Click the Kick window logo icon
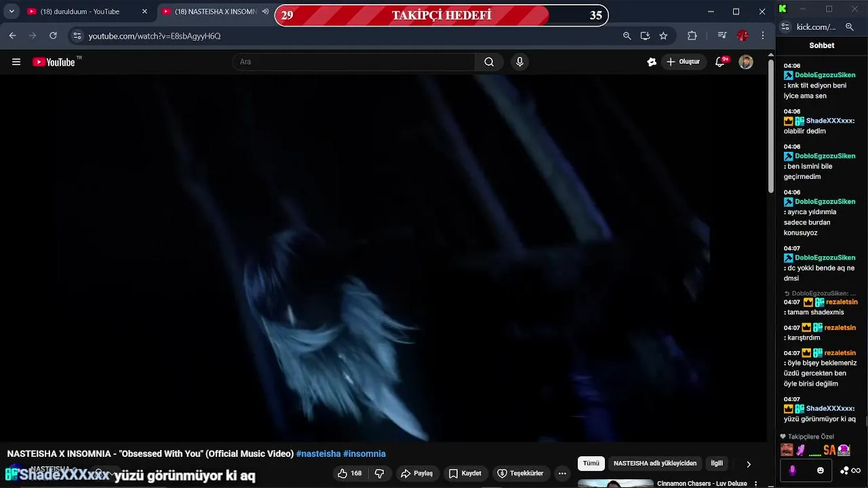 click(x=783, y=9)
